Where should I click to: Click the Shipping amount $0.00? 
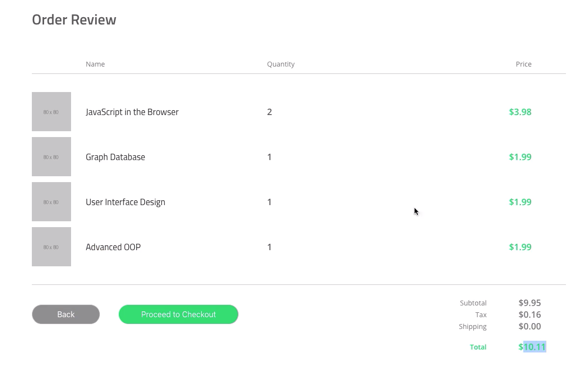click(x=530, y=327)
